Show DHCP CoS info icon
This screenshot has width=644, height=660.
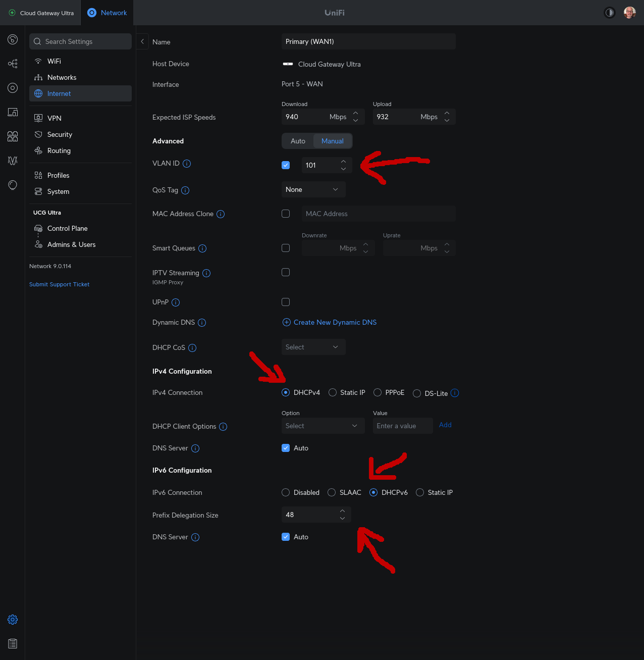point(192,348)
